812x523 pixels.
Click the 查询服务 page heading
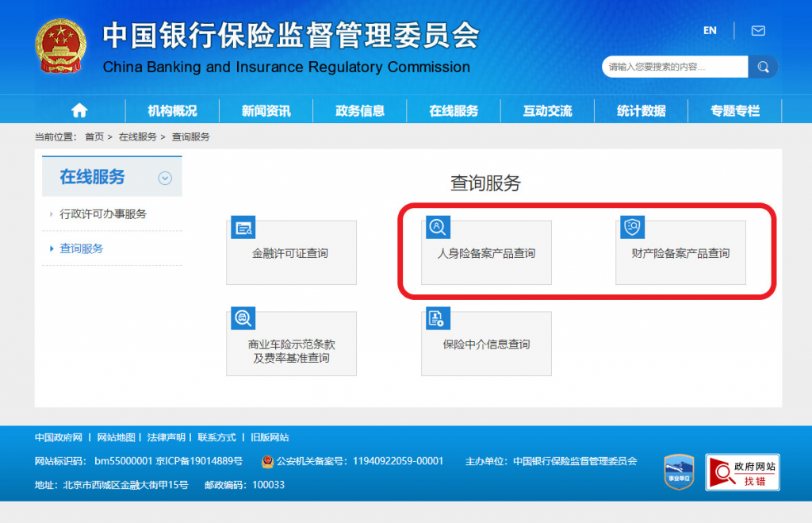pyautogui.click(x=485, y=183)
